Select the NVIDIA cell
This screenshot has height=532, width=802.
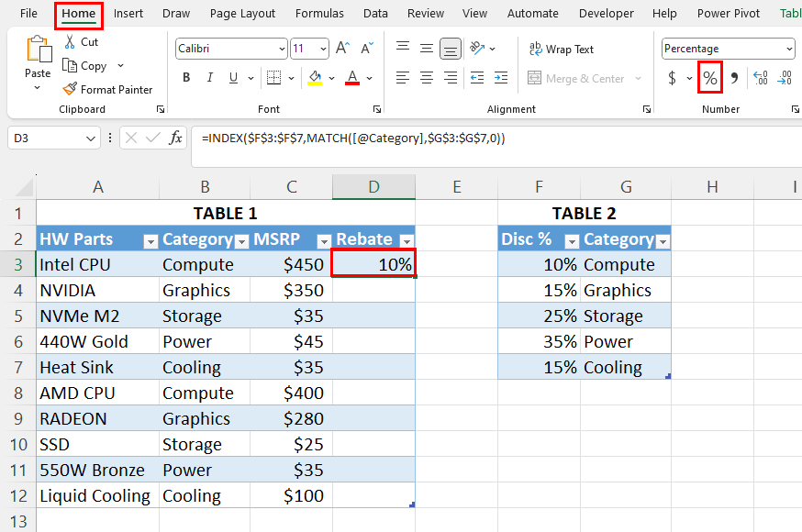(x=97, y=290)
